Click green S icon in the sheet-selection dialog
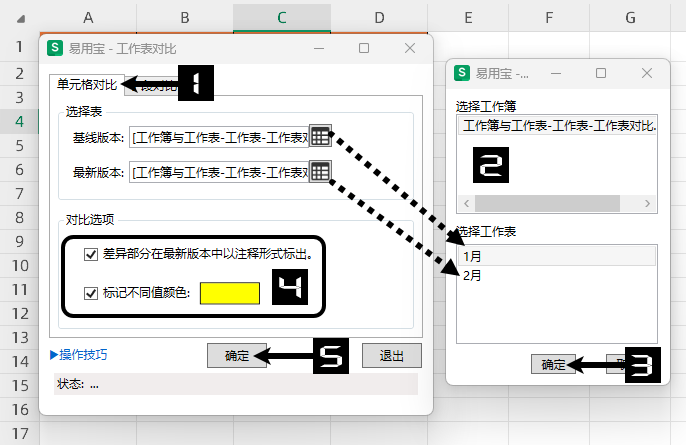The width and height of the screenshot is (686, 445). point(462,73)
